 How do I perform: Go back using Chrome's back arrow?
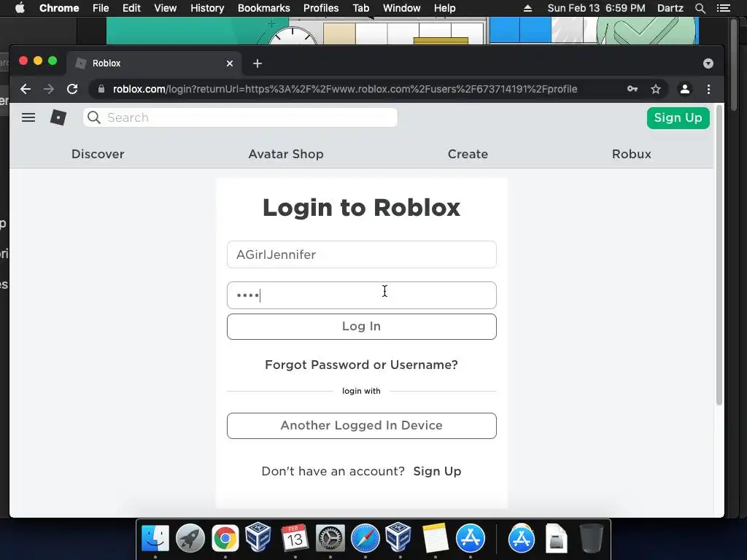pos(26,89)
